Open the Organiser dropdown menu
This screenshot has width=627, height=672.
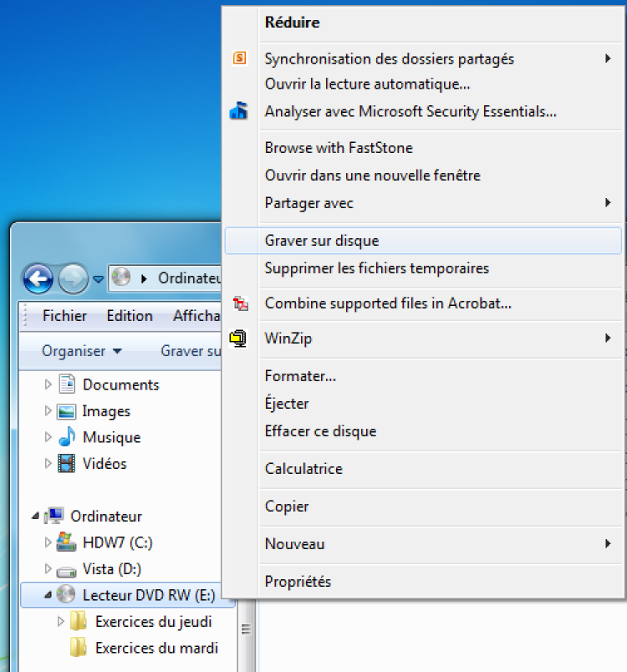coord(81,351)
